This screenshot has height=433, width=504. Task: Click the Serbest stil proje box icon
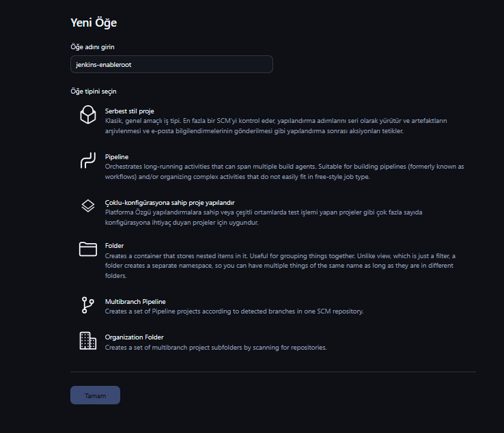(87, 115)
